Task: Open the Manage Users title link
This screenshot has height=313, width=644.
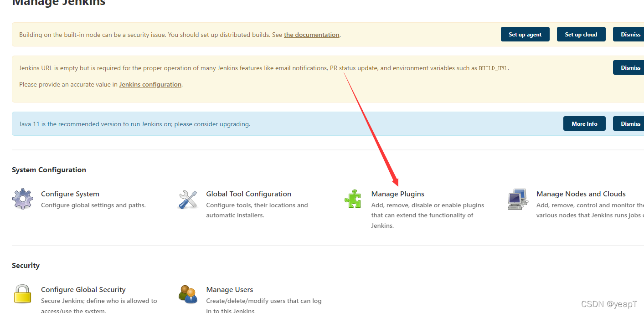Action: [x=230, y=289]
